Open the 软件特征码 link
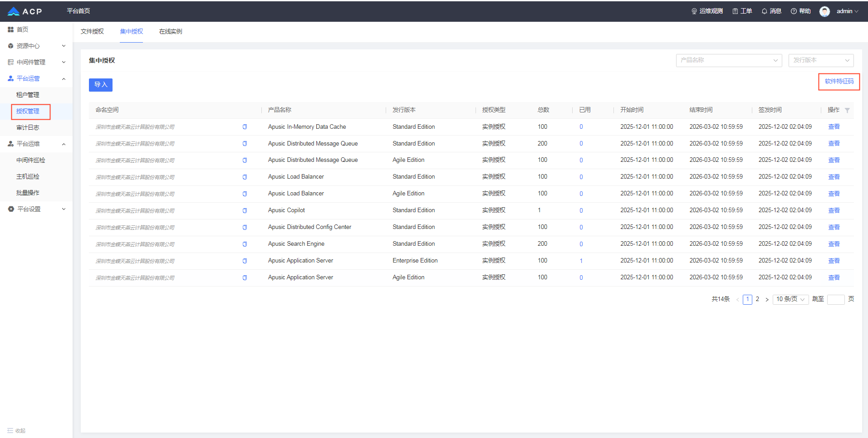 pos(839,81)
